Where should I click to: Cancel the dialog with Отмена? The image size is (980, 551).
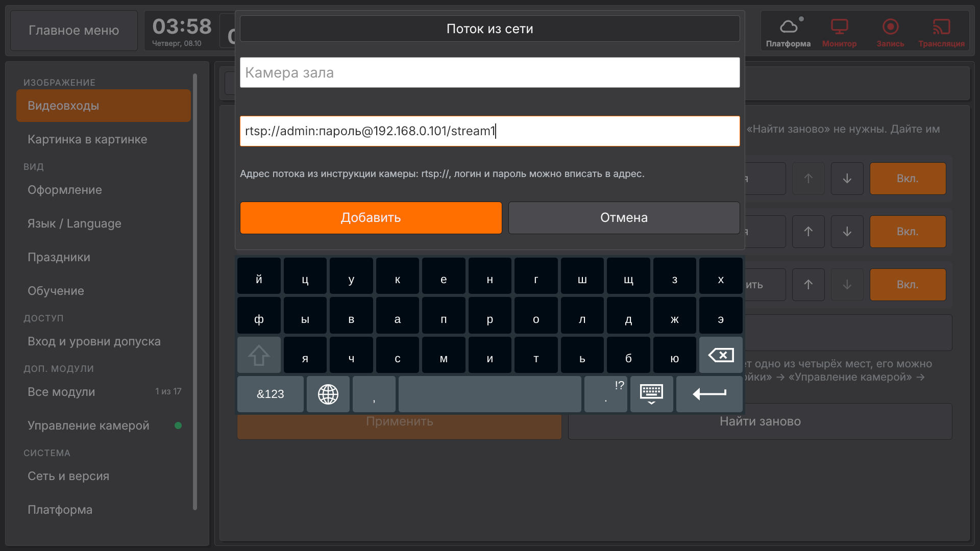(x=624, y=218)
